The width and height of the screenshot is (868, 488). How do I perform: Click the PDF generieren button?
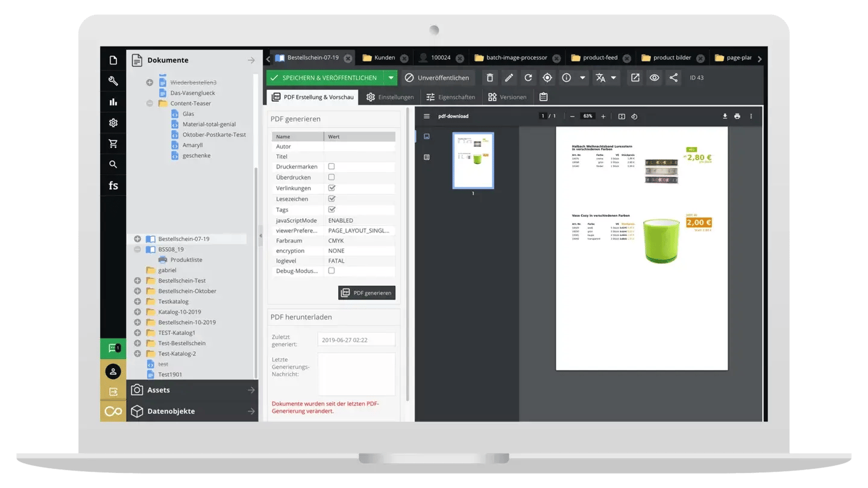pos(366,293)
